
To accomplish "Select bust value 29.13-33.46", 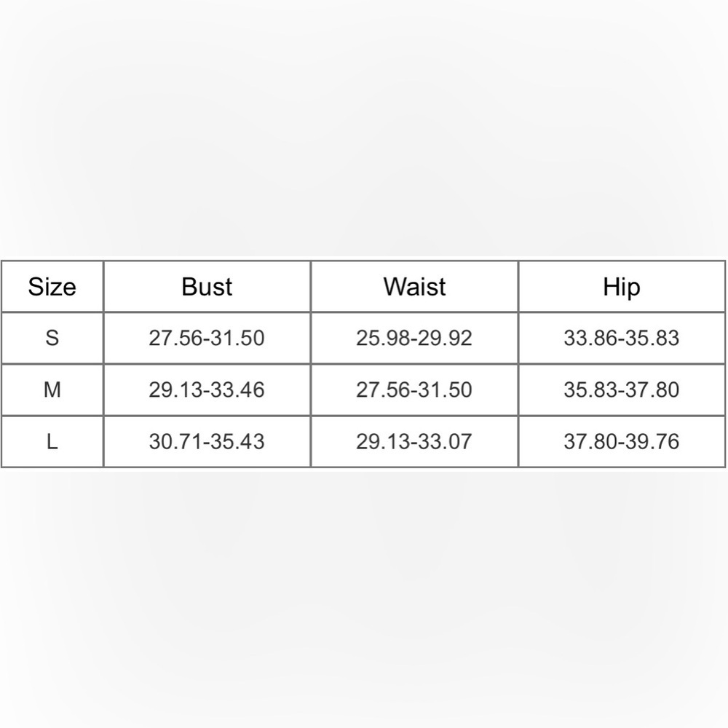I will tap(207, 389).
